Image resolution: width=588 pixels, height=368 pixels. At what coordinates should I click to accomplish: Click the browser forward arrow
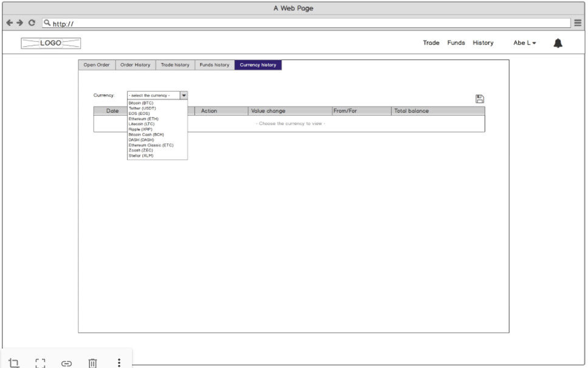click(20, 23)
